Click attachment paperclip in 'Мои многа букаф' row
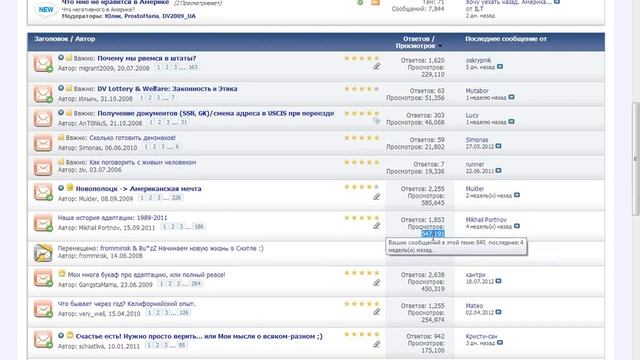This screenshot has width=640, height=360. 376,282
